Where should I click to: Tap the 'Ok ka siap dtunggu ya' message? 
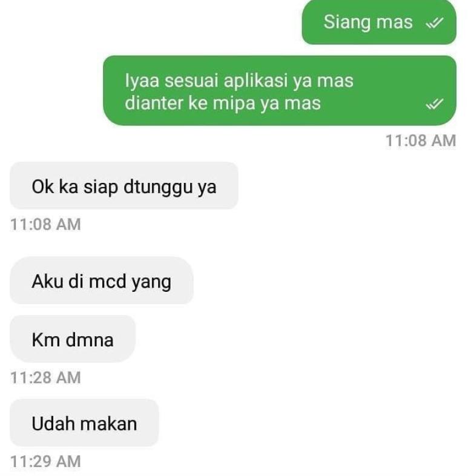[124, 185]
